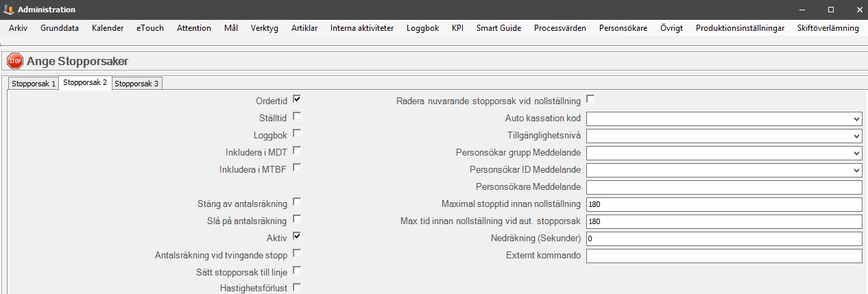Click the Maximal stopptid innan nollställning field
Screen dimensions: 868x294
point(724,204)
